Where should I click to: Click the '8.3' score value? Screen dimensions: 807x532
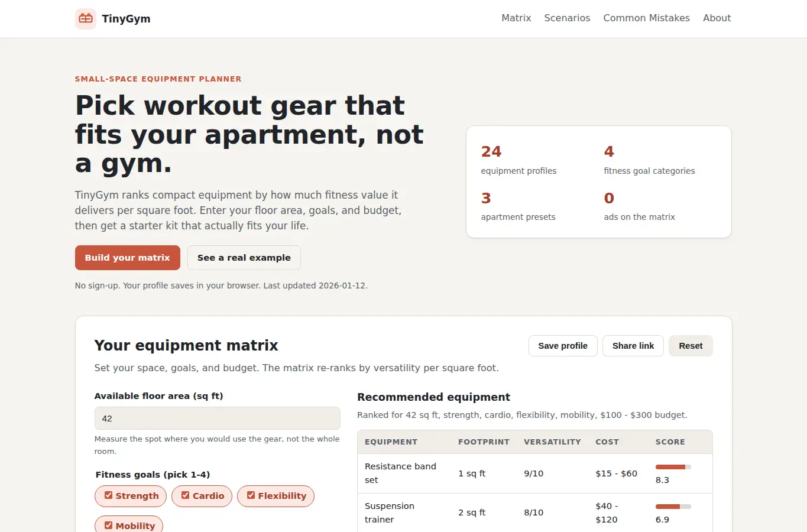(662, 480)
